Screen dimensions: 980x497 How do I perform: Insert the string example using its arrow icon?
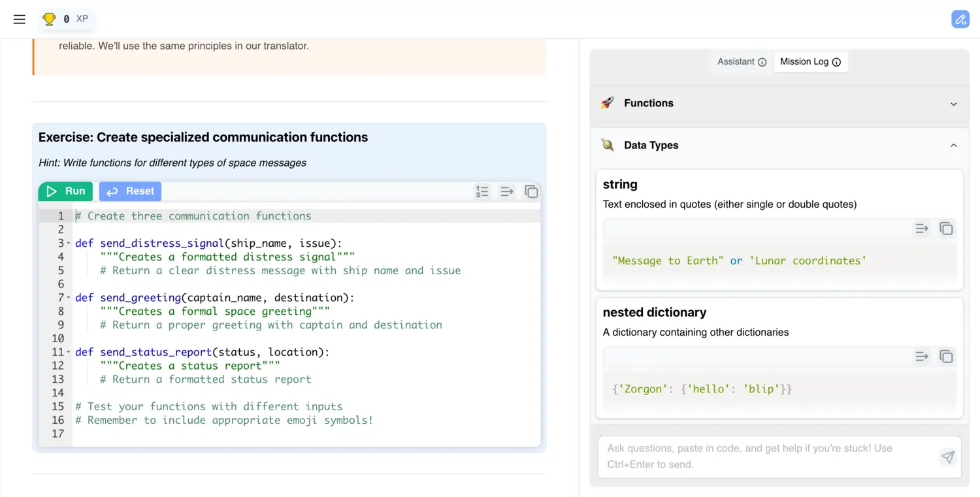[x=921, y=229]
